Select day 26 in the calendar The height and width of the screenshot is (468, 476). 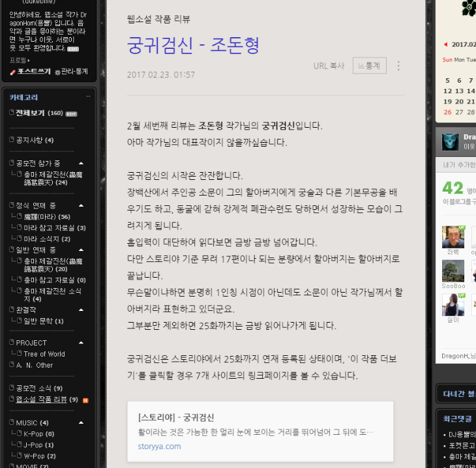coord(447,112)
